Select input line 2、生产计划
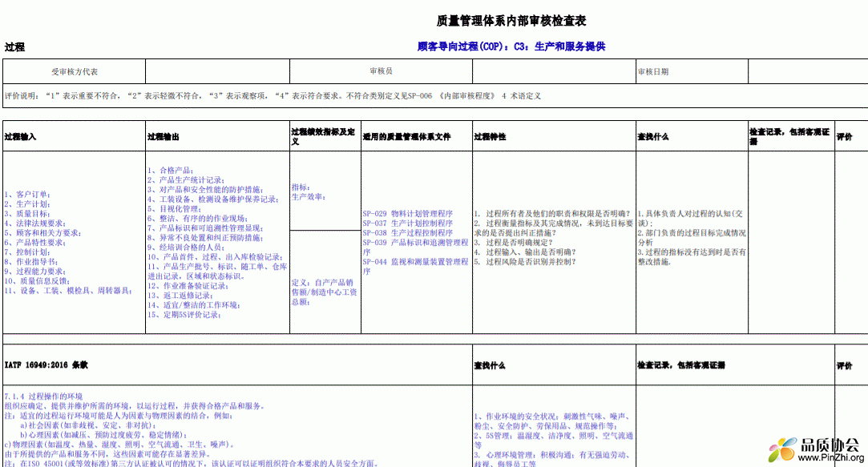 (28, 204)
